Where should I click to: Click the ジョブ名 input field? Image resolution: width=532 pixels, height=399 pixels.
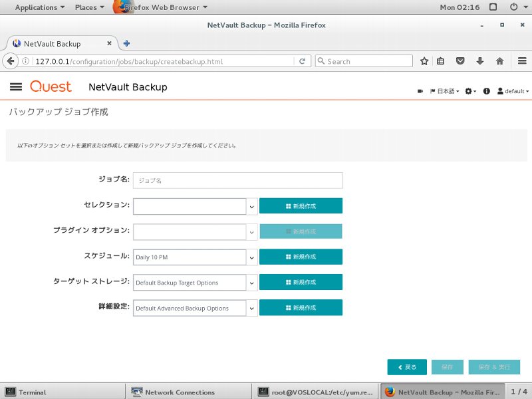238,180
